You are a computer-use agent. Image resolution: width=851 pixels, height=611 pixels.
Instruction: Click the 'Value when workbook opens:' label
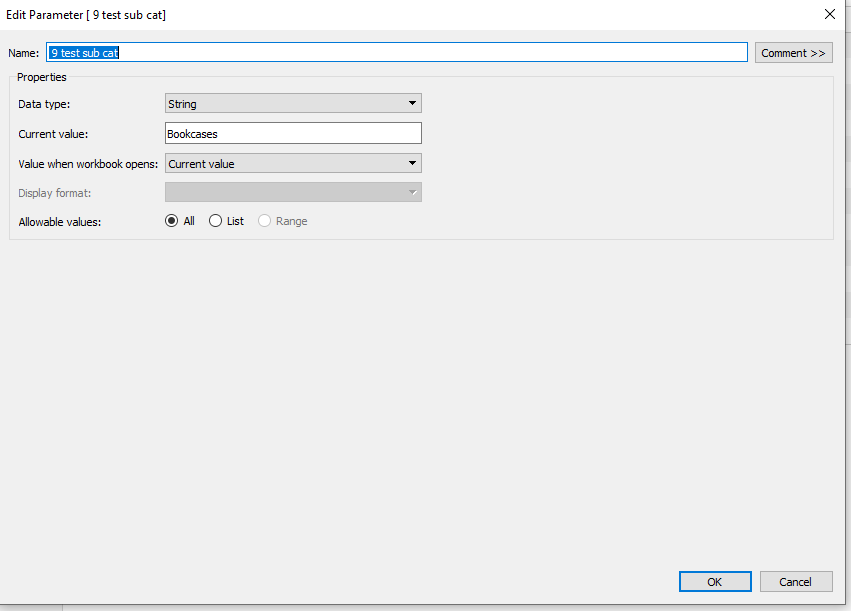coord(88,164)
